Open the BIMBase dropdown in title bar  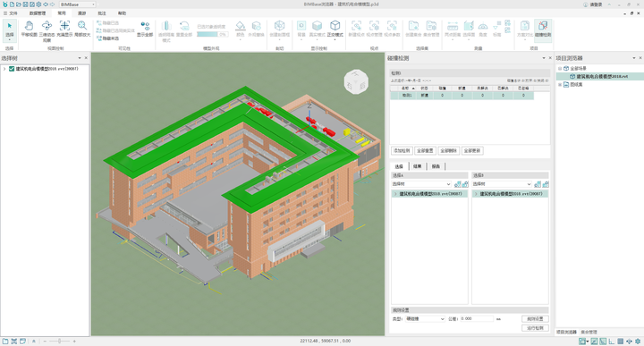78,4
